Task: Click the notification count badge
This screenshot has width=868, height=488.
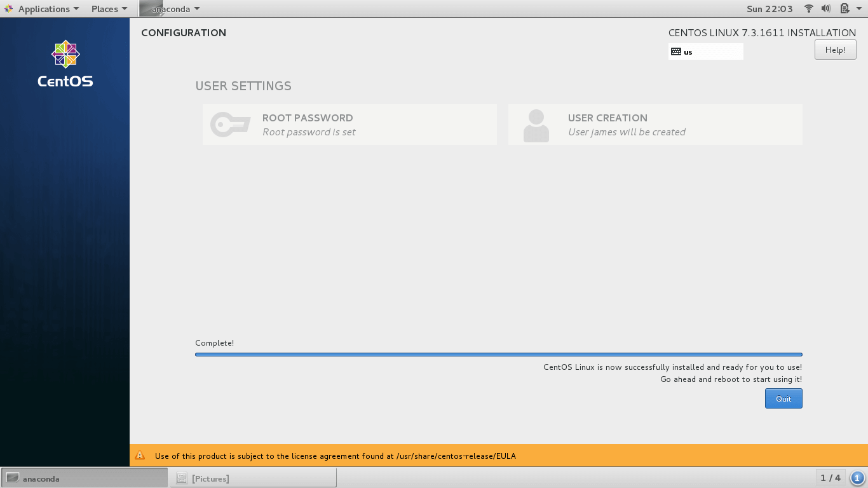Action: 857,478
